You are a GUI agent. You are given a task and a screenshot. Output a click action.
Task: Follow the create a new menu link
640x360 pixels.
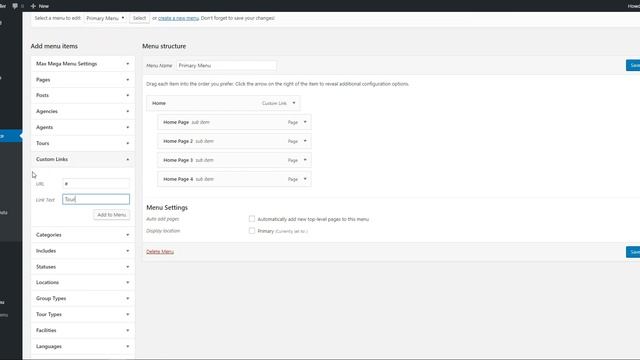tap(178, 18)
